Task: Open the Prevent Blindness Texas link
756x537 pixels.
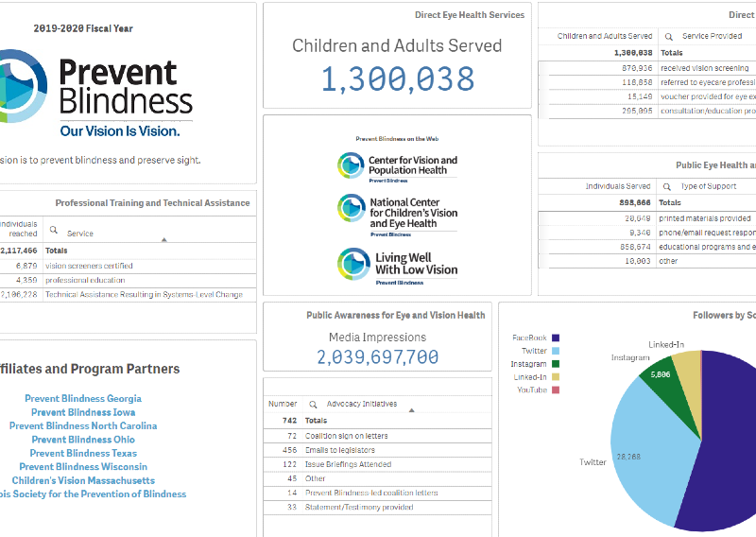Action: (83, 453)
